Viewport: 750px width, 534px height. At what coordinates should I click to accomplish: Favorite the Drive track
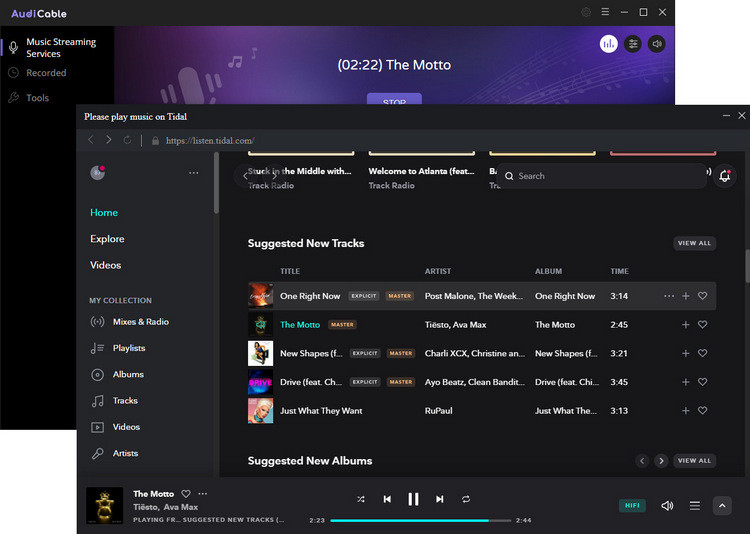pyautogui.click(x=702, y=382)
